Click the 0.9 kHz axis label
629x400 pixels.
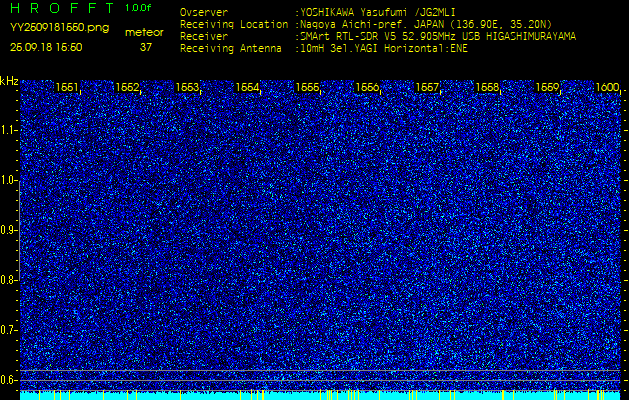coord(8,230)
